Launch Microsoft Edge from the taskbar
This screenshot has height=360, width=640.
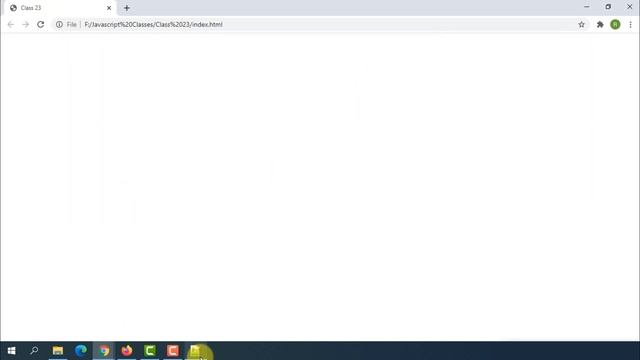(x=81, y=351)
